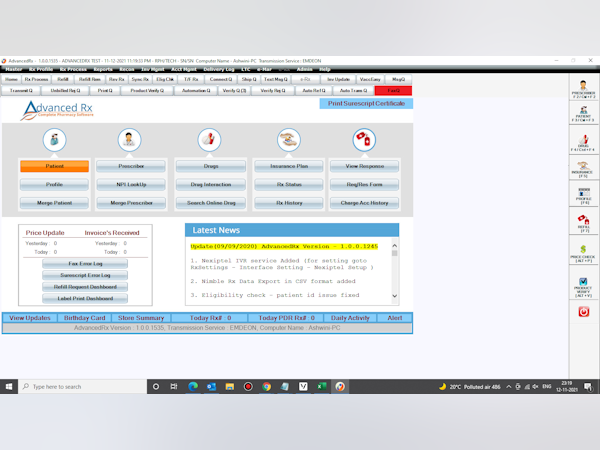600x450 pixels.
Task: Click the round Patient icon above Patient button
Action: click(x=54, y=140)
